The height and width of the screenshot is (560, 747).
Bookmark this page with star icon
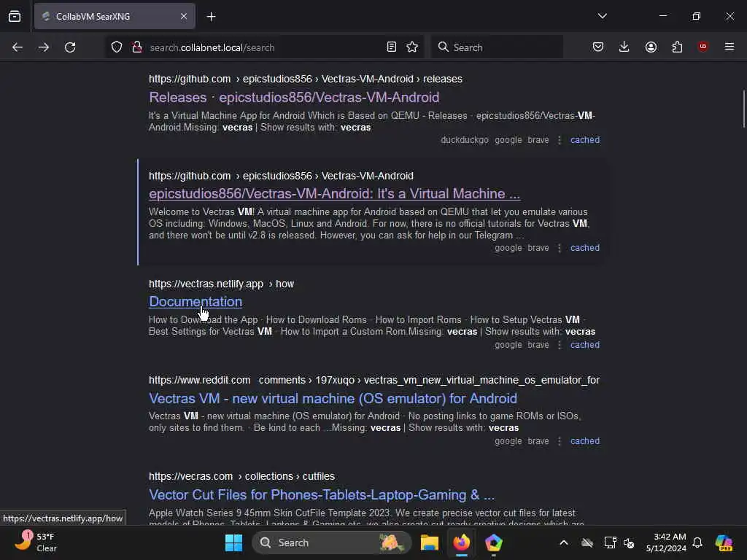412,47
